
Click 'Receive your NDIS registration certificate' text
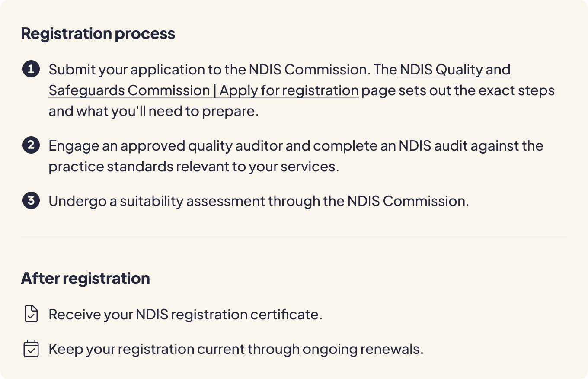[185, 315]
